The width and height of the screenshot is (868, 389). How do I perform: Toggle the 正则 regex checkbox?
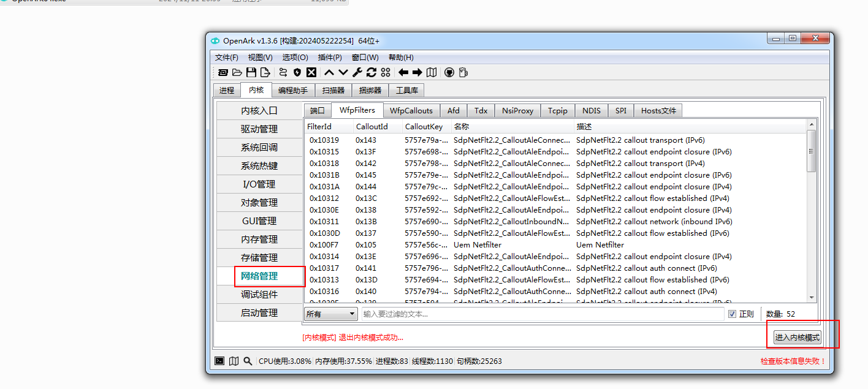pyautogui.click(x=732, y=314)
